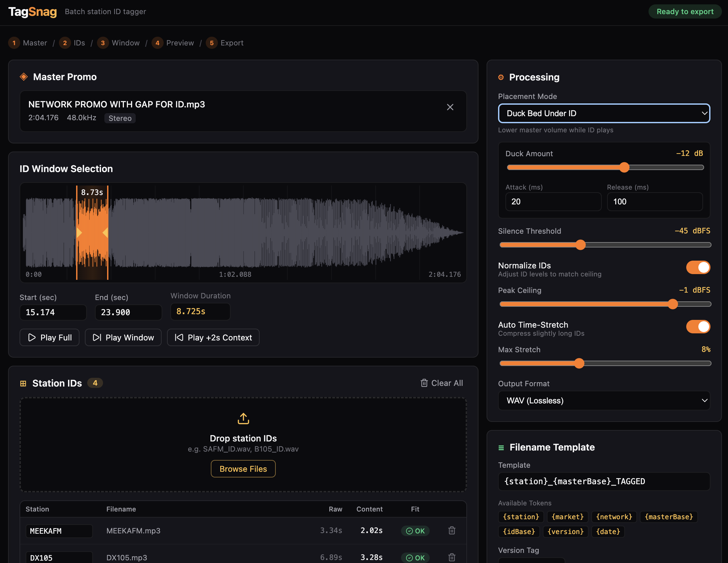This screenshot has height=563, width=728.
Task: Click the Ready to export badge
Action: pos(685,11)
